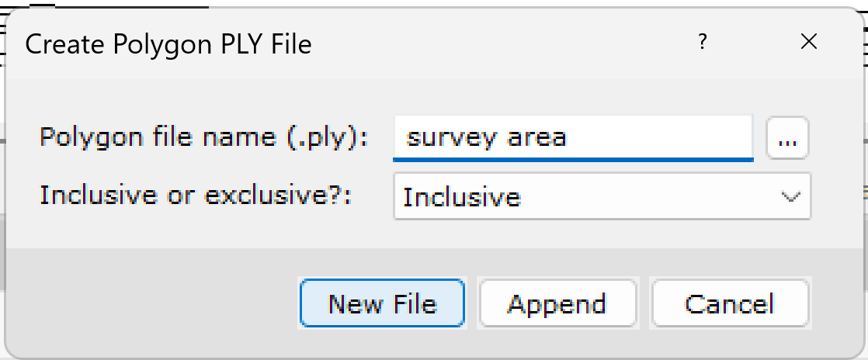Click the blank title bar area before help icon
This screenshot has width=868, height=360.
click(505, 43)
